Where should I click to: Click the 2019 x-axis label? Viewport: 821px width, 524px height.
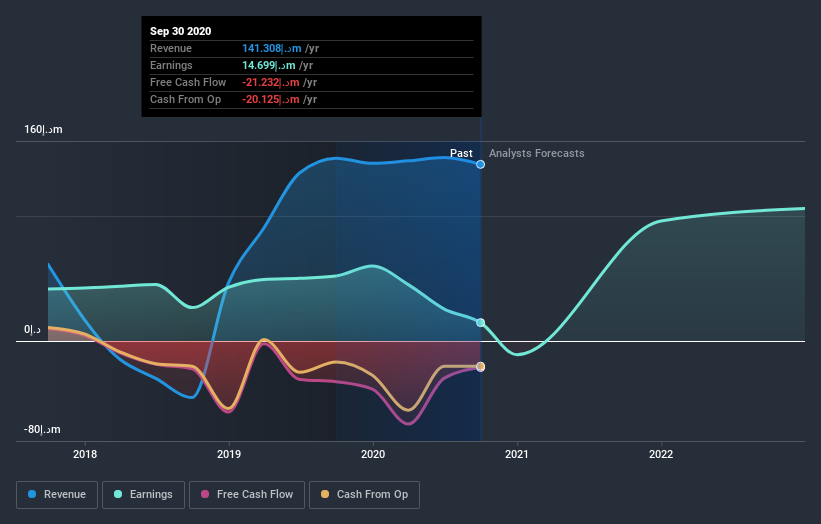pos(229,454)
